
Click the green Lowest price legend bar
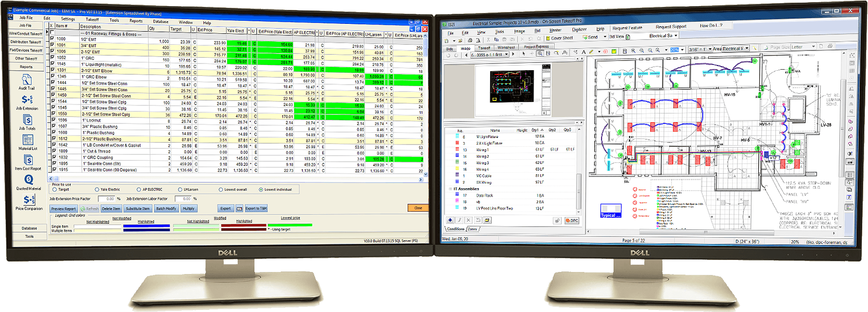click(290, 225)
